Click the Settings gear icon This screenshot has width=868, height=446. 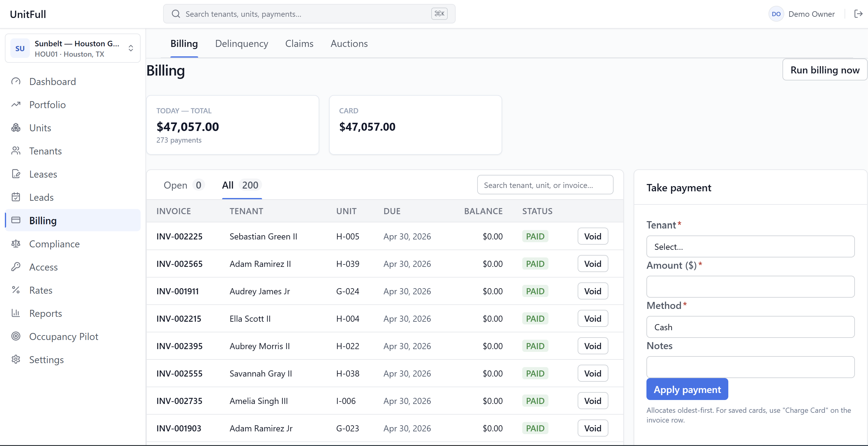point(16,359)
